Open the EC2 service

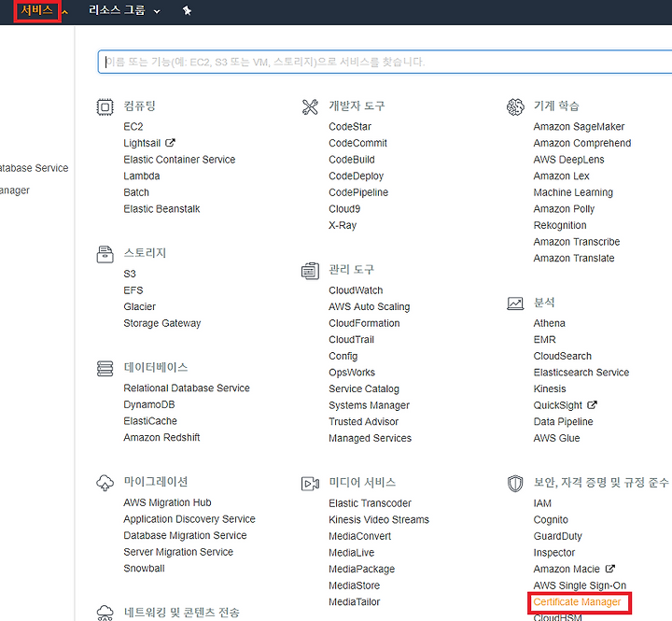133,126
